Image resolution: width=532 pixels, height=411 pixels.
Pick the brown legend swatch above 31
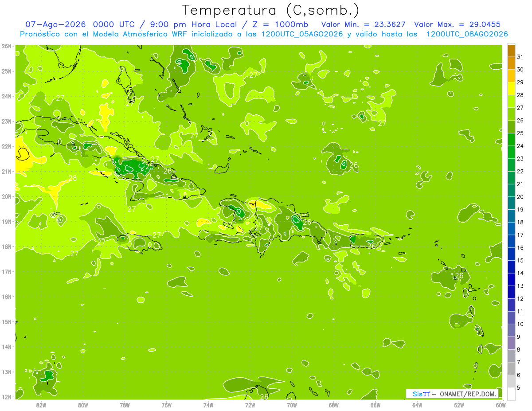(x=511, y=51)
